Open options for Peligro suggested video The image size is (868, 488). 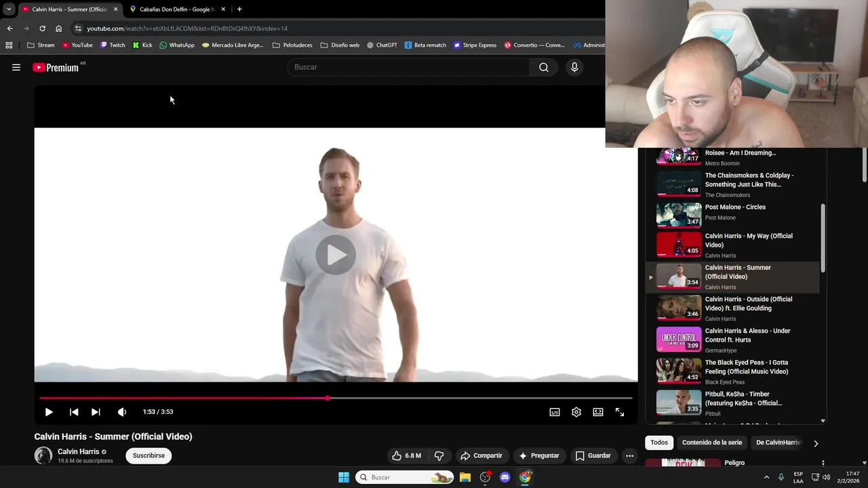[823, 464]
